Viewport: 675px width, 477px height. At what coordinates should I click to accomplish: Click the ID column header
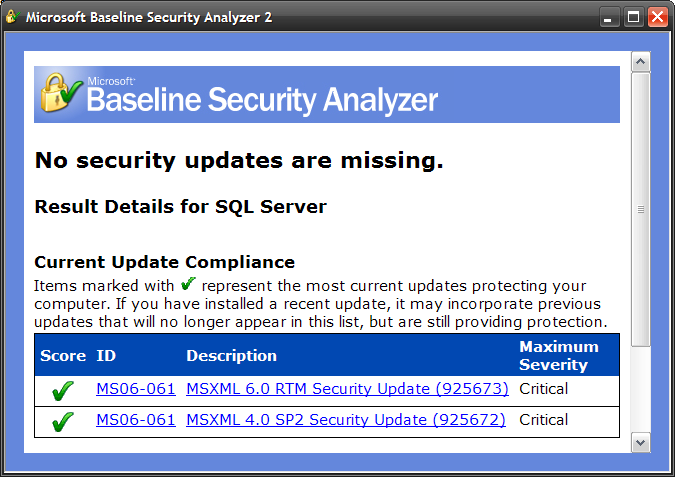pos(106,356)
